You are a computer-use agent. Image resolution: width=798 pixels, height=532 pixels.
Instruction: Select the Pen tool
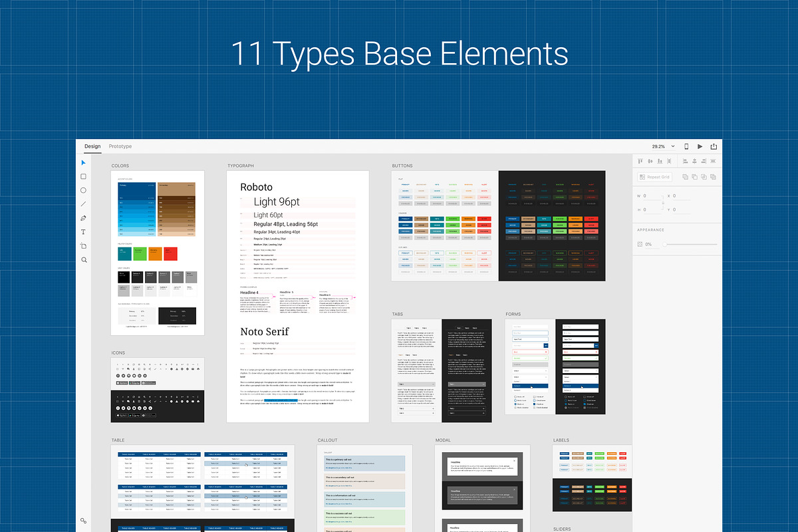84,218
